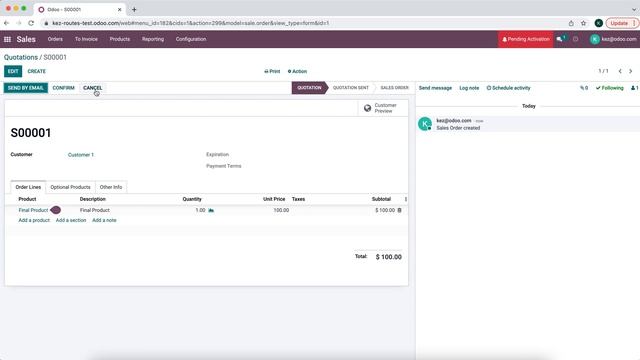The height and width of the screenshot is (360, 640).
Task: Click Send by Email button
Action: pyautogui.click(x=26, y=88)
